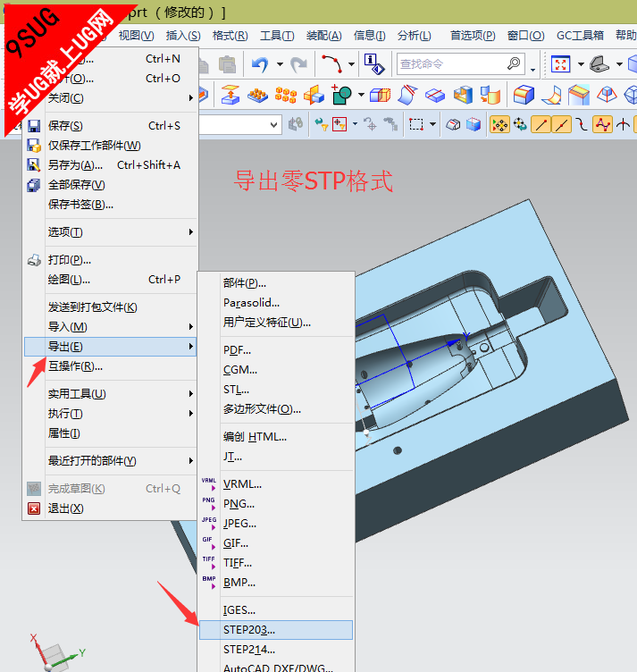Click the snap reset icon with blue arrow
637x672 pixels.
click(x=520, y=125)
